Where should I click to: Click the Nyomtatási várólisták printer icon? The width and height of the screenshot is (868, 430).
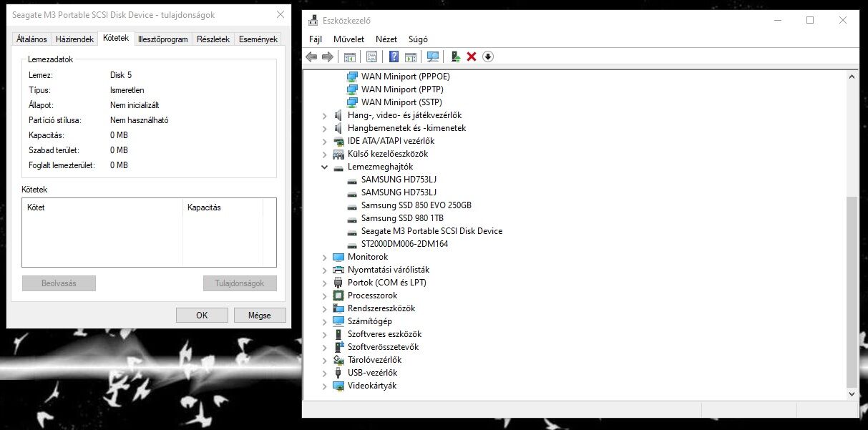click(x=338, y=270)
